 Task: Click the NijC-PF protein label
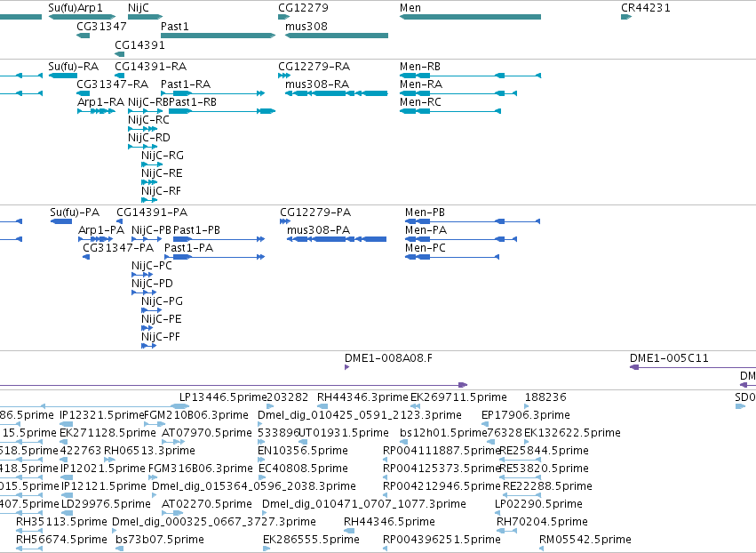click(x=161, y=337)
